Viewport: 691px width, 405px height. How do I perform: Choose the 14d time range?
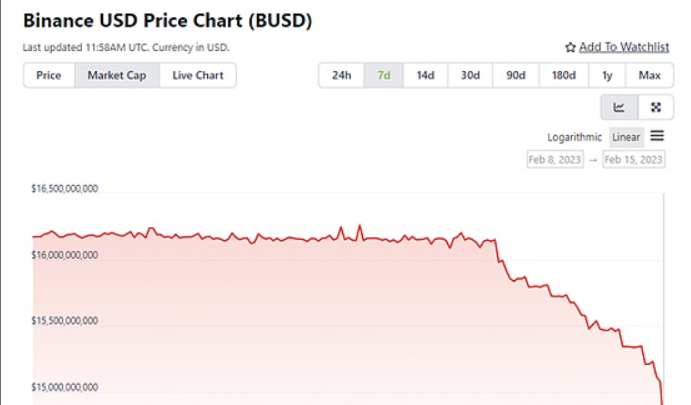coord(426,75)
